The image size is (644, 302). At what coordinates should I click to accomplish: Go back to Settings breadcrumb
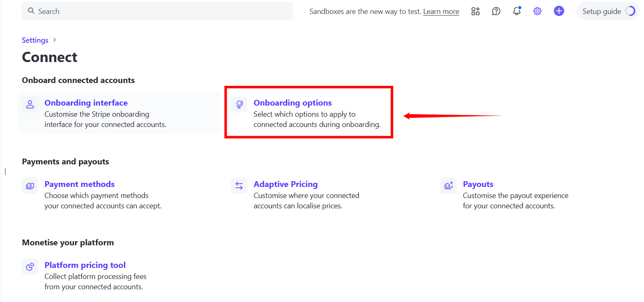coord(35,40)
